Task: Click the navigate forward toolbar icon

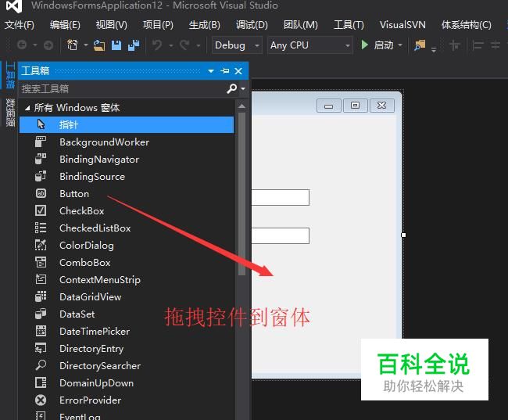Action: tap(48, 45)
